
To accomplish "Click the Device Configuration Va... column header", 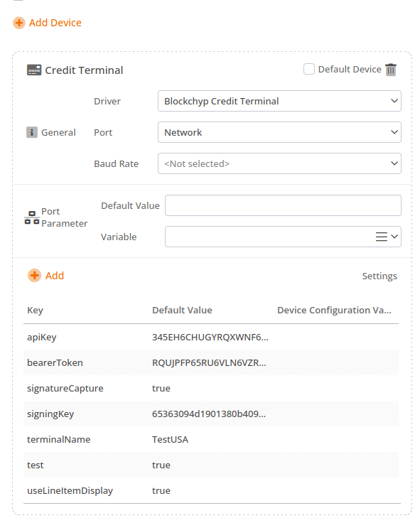I will 334,311.
